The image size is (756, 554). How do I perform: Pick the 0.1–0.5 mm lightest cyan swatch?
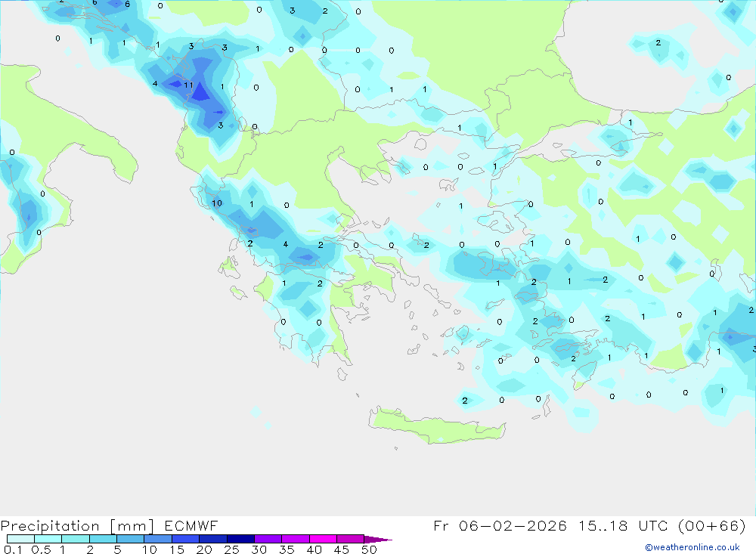pos(20,539)
